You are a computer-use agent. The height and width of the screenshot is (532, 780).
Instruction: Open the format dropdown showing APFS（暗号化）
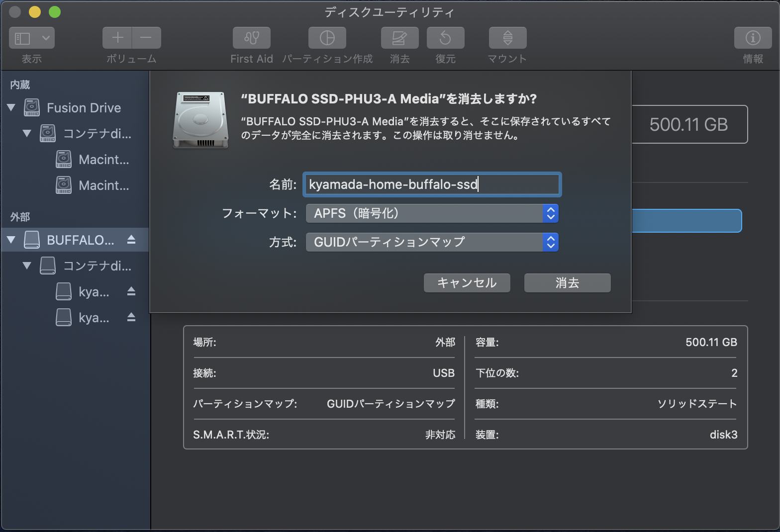click(x=432, y=213)
